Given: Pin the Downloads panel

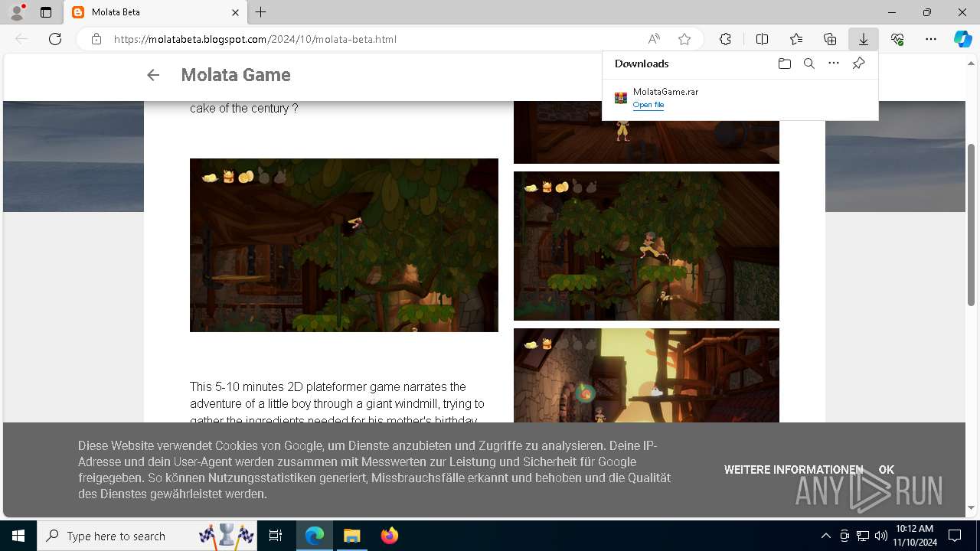Looking at the screenshot, I should click(x=858, y=64).
